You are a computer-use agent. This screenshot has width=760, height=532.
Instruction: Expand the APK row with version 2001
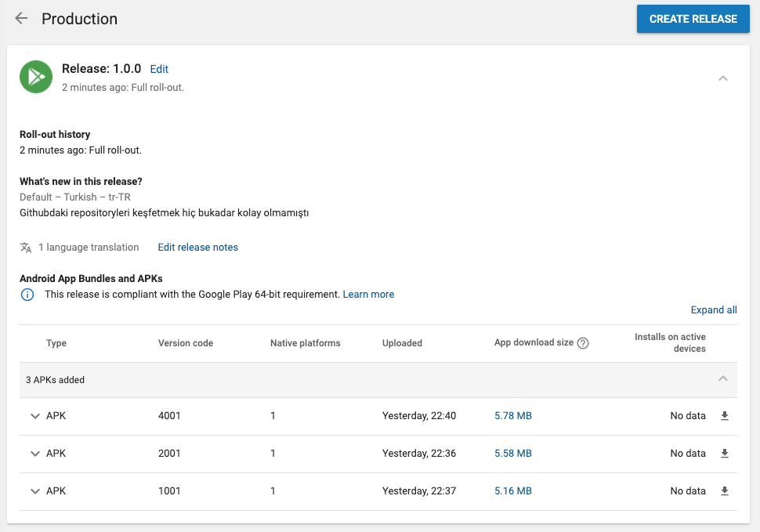pos(34,454)
